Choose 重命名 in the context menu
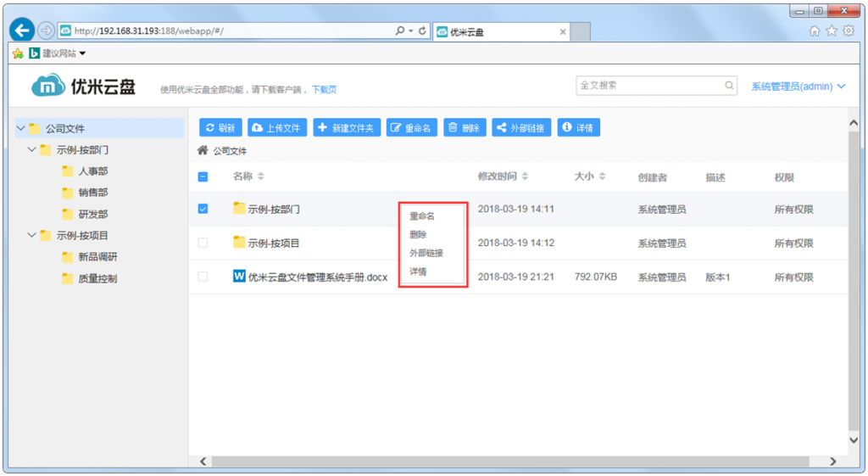This screenshot has width=868, height=476. click(422, 216)
